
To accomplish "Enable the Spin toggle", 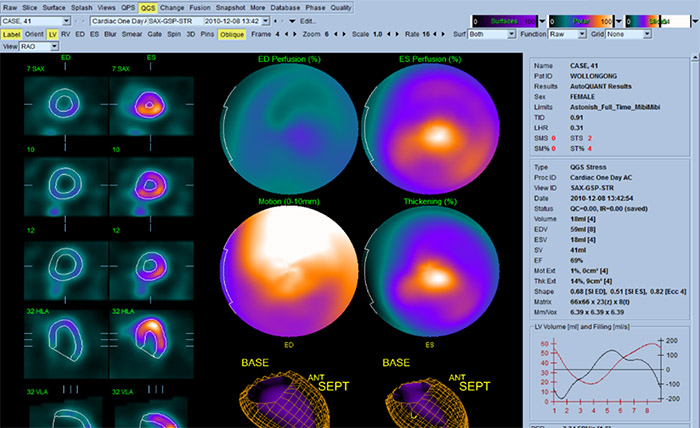I will (x=172, y=33).
